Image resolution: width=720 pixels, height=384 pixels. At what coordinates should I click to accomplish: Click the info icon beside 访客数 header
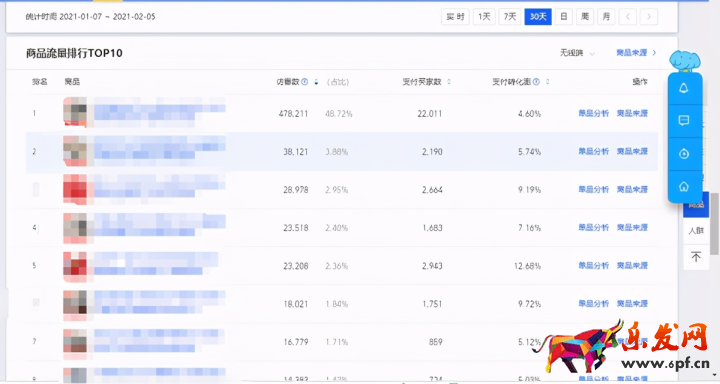click(304, 82)
